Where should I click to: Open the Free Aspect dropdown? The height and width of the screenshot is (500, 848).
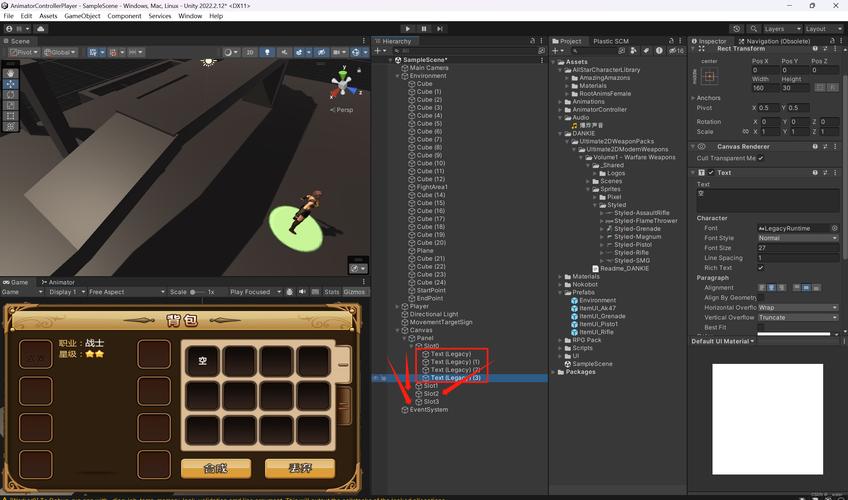click(127, 292)
